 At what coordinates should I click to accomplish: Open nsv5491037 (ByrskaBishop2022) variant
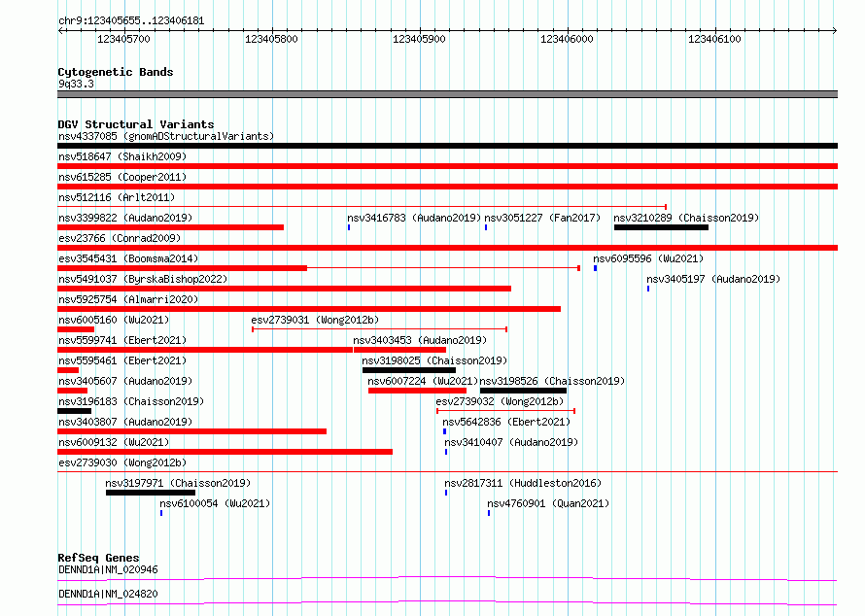click(x=143, y=279)
